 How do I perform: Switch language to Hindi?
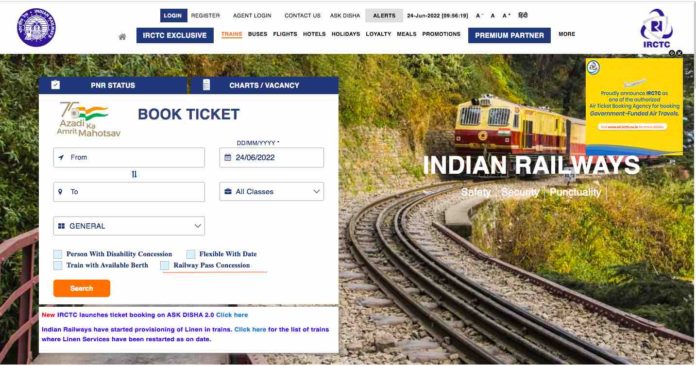[x=523, y=15]
